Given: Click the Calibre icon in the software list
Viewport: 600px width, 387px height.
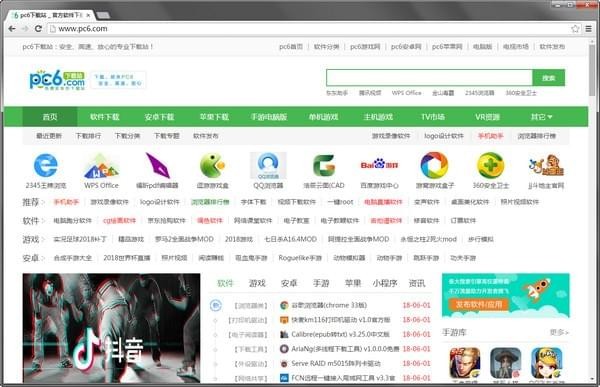Looking at the screenshot, I should (x=284, y=334).
